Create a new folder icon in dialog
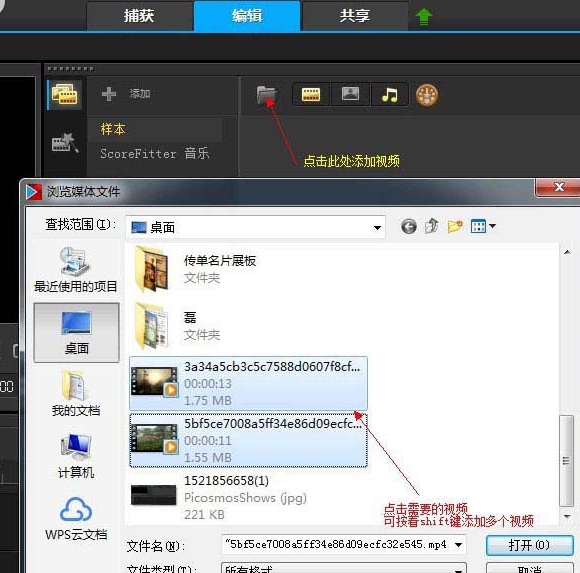Screen dimensions: 580x573 [x=455, y=226]
